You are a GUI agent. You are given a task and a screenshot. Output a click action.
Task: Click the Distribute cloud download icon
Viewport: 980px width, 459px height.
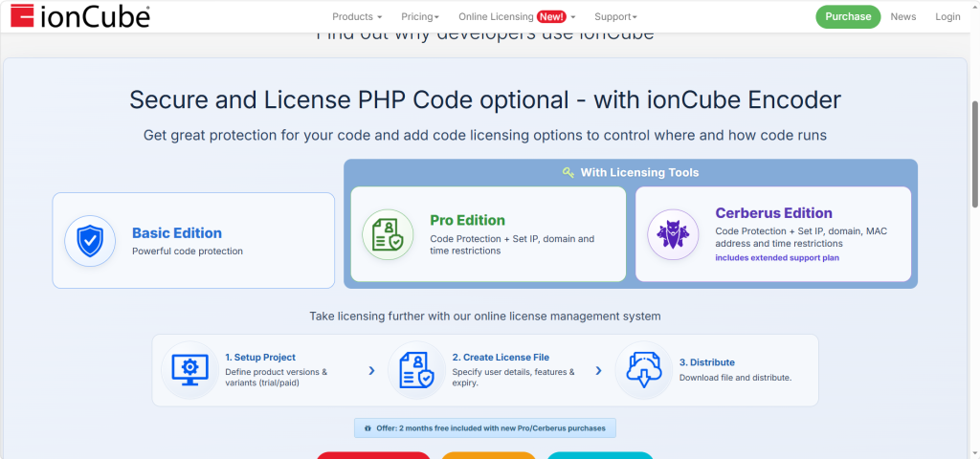coord(644,370)
